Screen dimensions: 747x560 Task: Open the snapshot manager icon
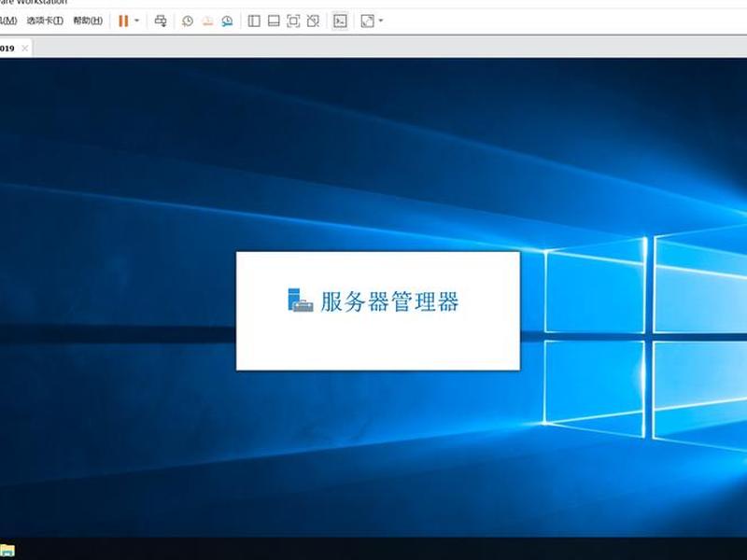pyautogui.click(x=227, y=21)
